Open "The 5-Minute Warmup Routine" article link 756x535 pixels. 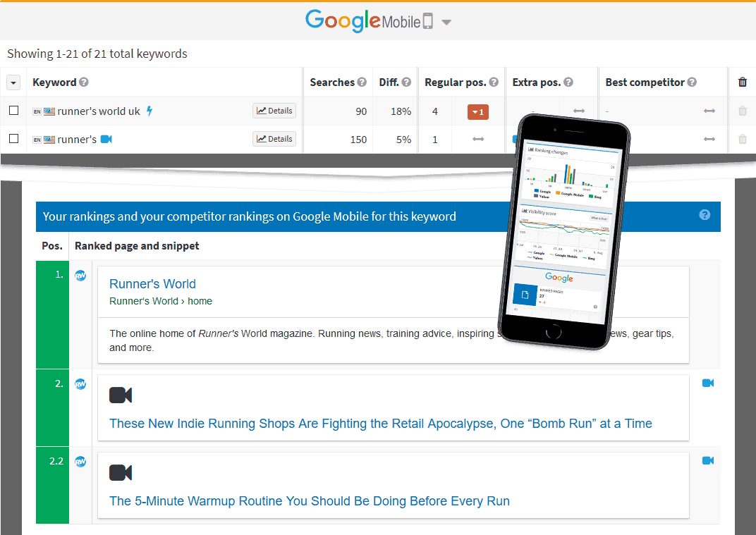(309, 500)
